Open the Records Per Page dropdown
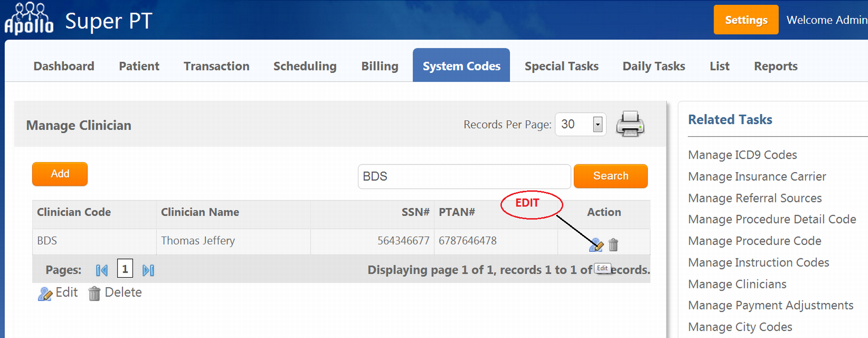Viewport: 868px width, 338px height. click(x=597, y=125)
